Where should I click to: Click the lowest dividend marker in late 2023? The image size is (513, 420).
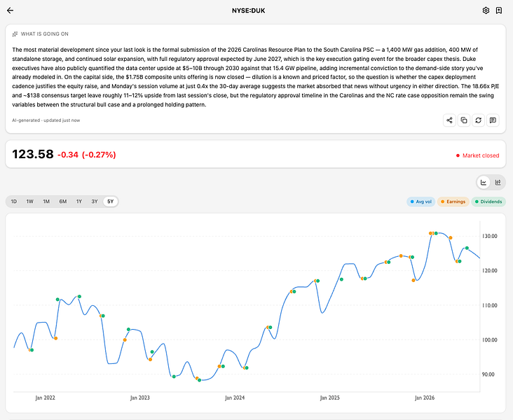click(199, 380)
